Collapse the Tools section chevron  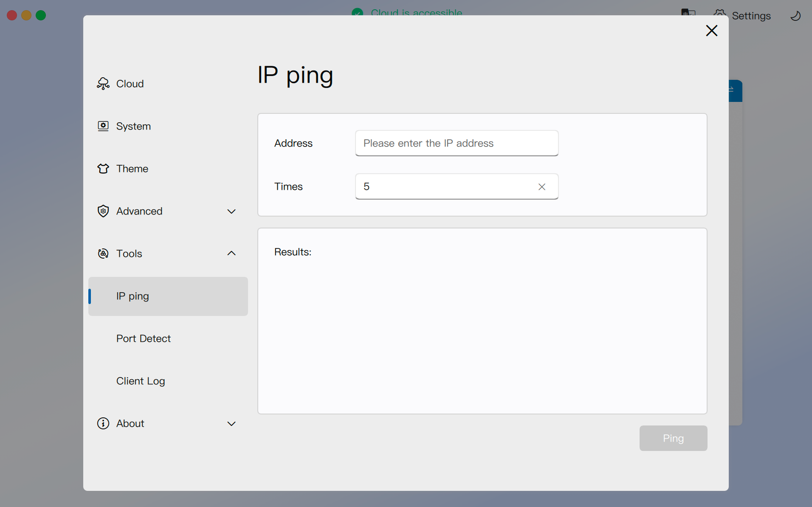231,253
